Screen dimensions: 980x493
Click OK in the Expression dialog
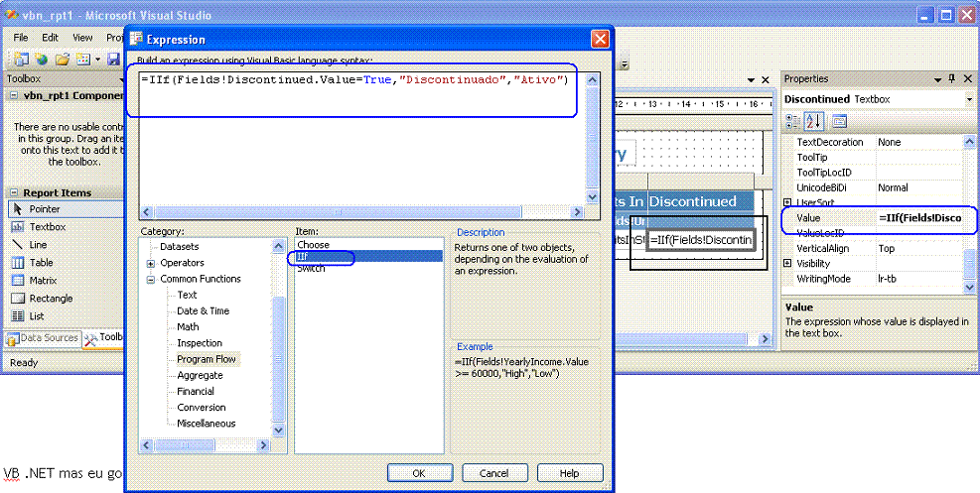(x=419, y=473)
